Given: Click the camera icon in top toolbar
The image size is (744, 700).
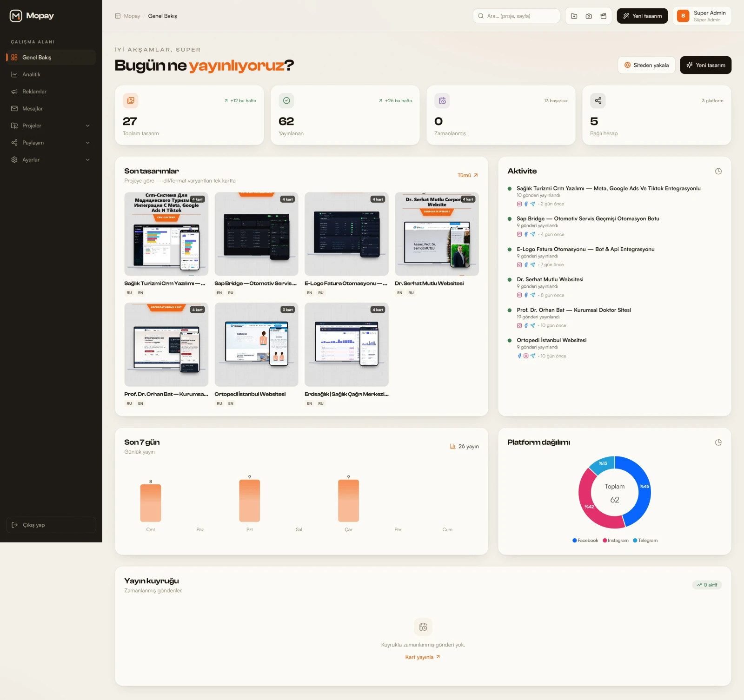Looking at the screenshot, I should point(589,16).
